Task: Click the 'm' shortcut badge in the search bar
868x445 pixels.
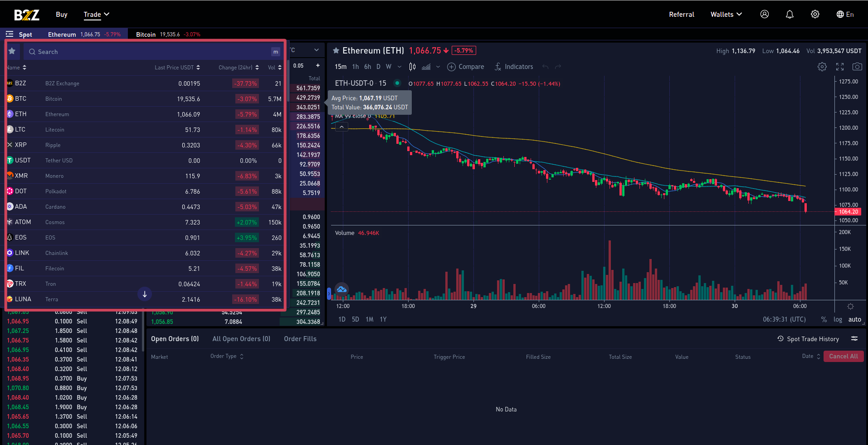Action: [276, 52]
